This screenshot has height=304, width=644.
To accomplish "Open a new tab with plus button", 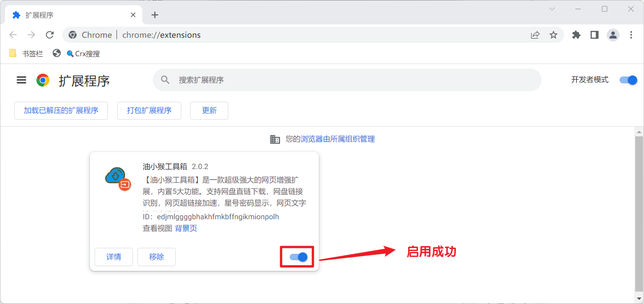I will click(x=155, y=15).
